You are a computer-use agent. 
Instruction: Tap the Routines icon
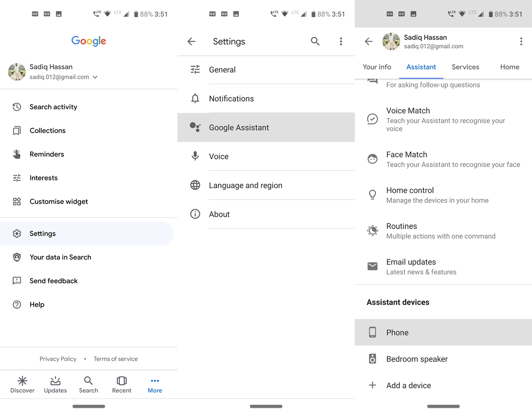pyautogui.click(x=372, y=230)
